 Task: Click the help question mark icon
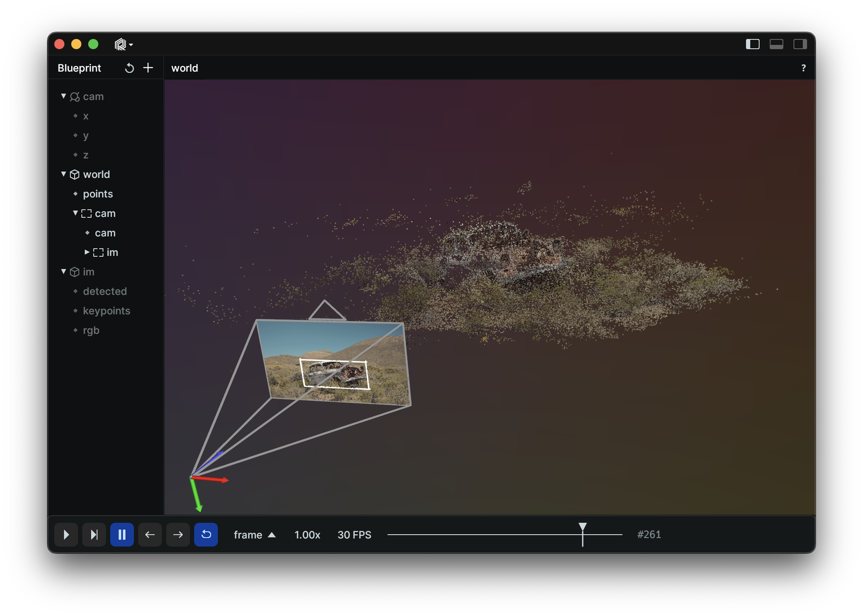point(803,68)
